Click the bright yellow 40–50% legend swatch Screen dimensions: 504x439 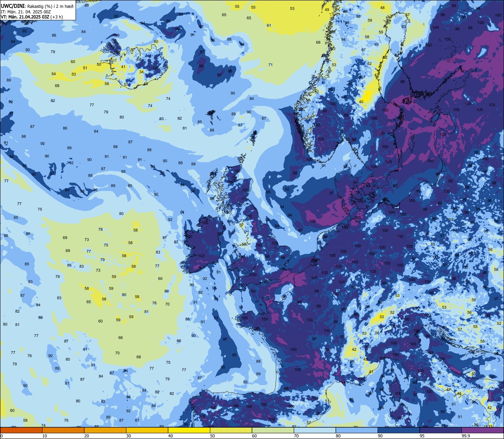189,430
